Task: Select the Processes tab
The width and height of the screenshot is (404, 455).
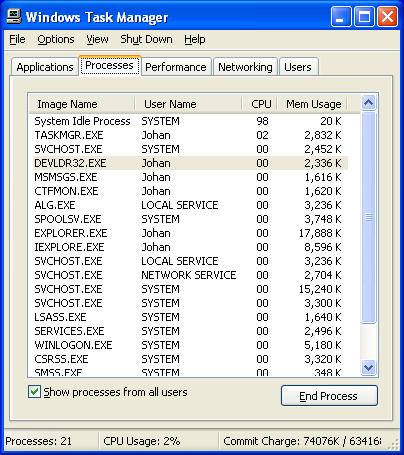Action: point(109,65)
